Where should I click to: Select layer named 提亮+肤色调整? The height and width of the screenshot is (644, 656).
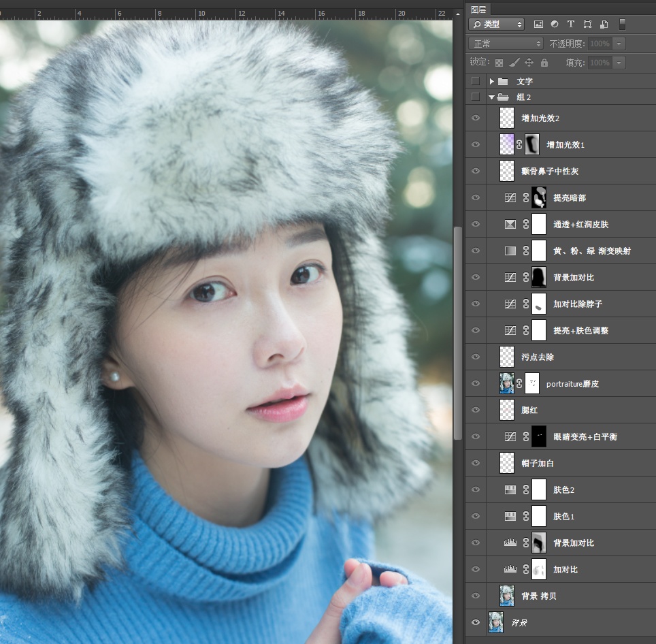580,330
